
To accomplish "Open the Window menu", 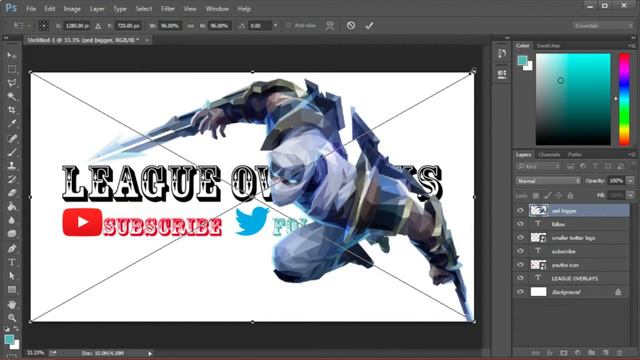I will point(217,9).
